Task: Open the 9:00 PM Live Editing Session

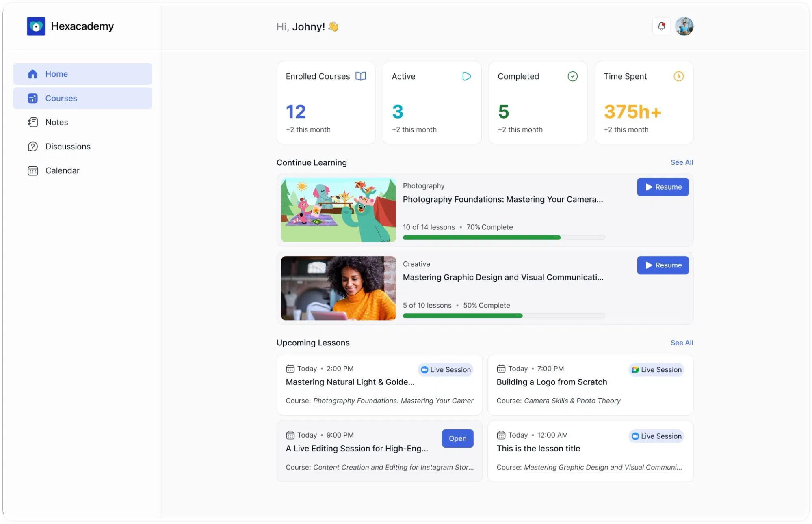Action: (x=457, y=439)
